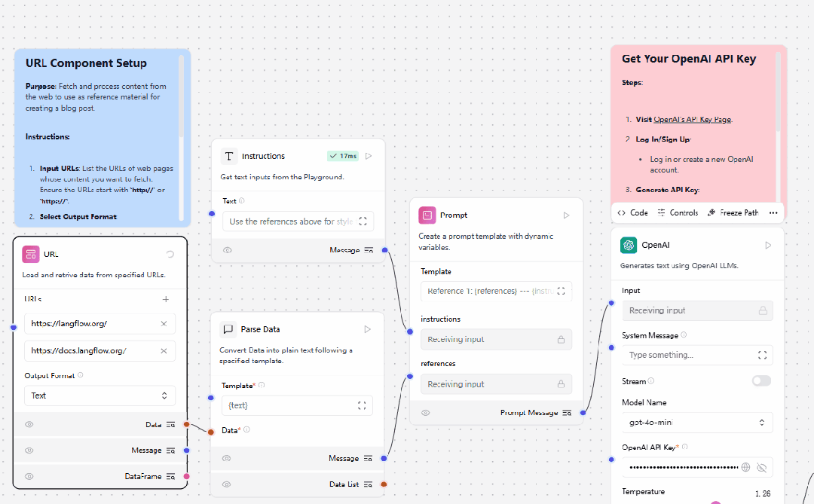Inspect URL Data output icon
The width and height of the screenshot is (814, 504).
171,425
